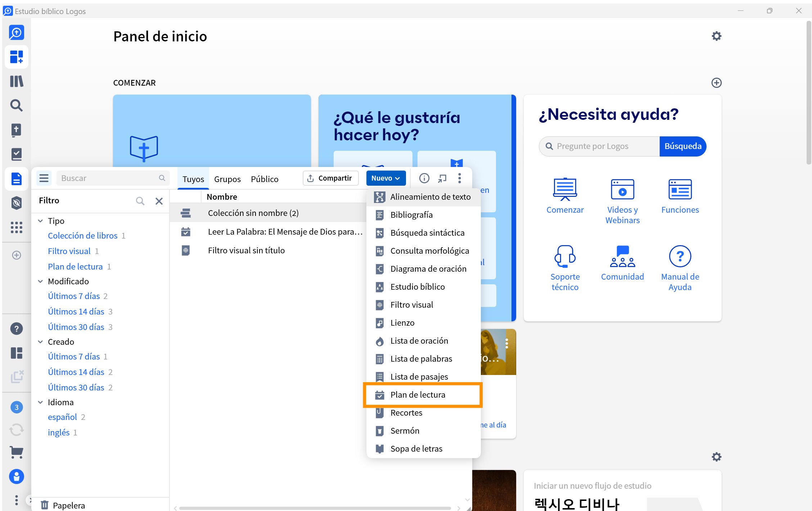Screen dimensions: 812x511
Task: Open the user account profile icon
Action: pos(17,477)
